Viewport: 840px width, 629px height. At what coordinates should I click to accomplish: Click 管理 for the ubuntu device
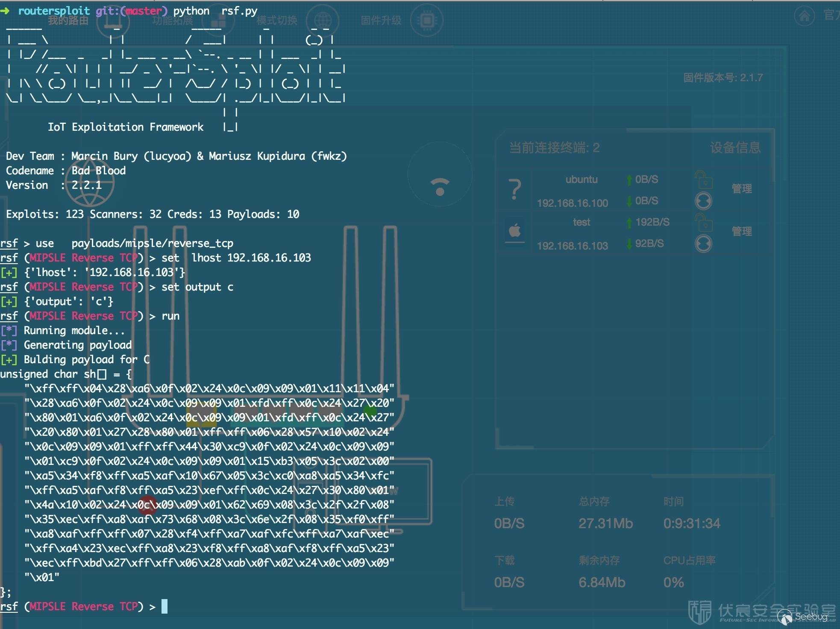[742, 188]
